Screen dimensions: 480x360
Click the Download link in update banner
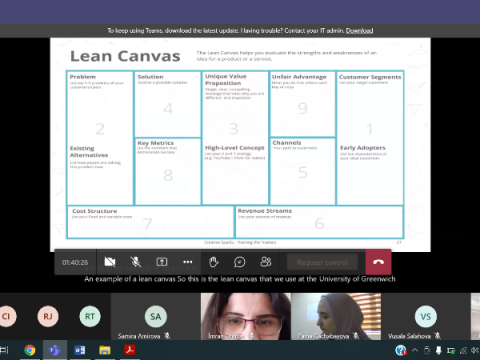pyautogui.click(x=359, y=31)
